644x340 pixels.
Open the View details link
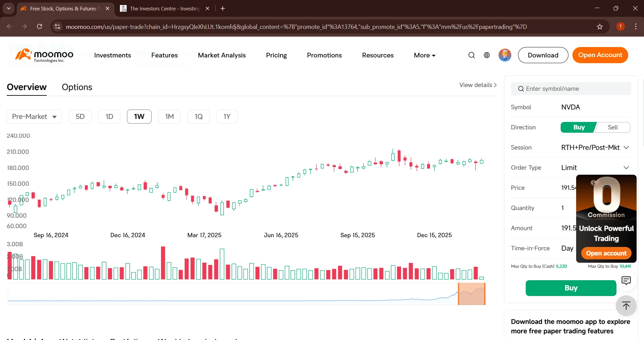pyautogui.click(x=478, y=85)
